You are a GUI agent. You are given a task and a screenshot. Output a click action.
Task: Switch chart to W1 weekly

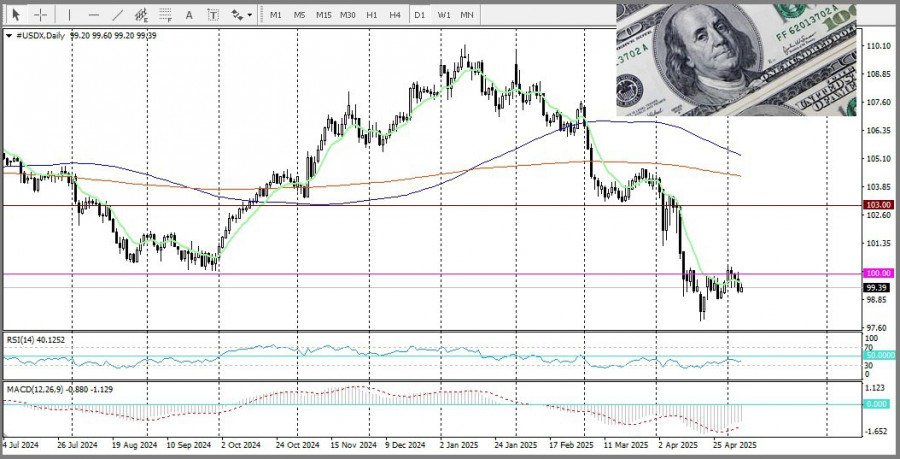pos(443,15)
